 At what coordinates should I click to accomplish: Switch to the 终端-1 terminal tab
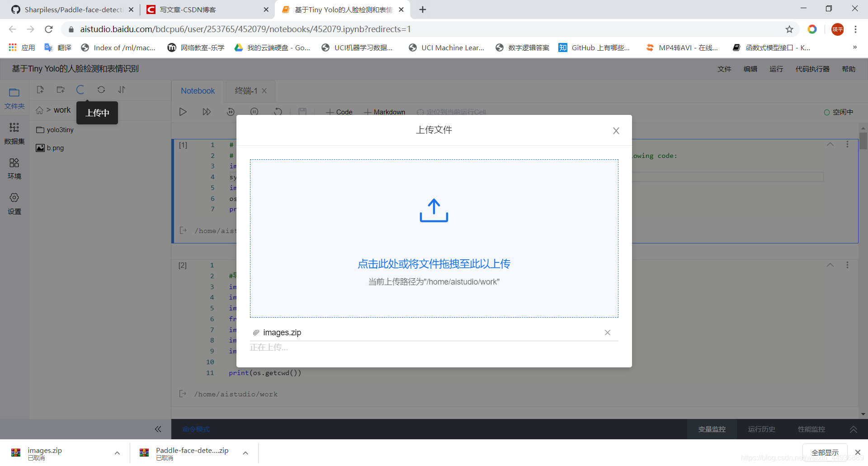coord(246,90)
